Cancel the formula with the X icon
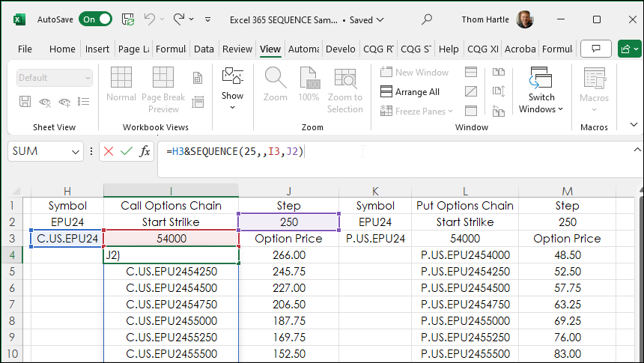The height and width of the screenshot is (363, 644). 109,151
